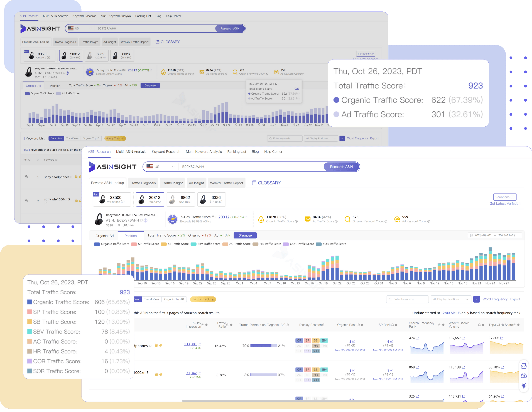This screenshot has height=412, width=532.
Task: Click the AD Traffic Score badge icon, front window
Action: pos(308,219)
